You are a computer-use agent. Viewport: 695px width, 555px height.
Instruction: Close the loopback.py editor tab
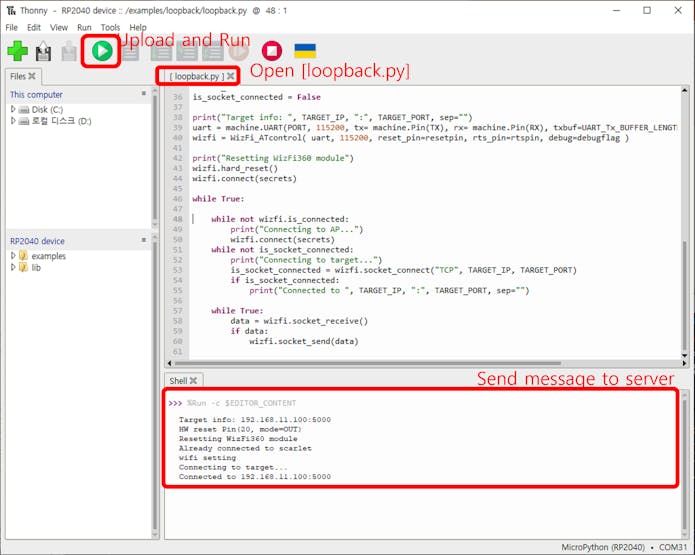[230, 76]
